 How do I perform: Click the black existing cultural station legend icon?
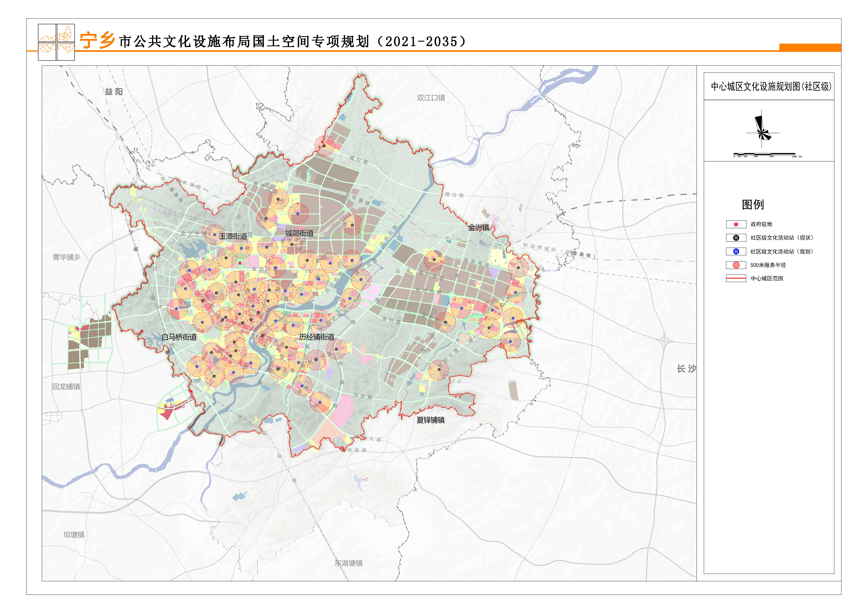[x=736, y=238]
